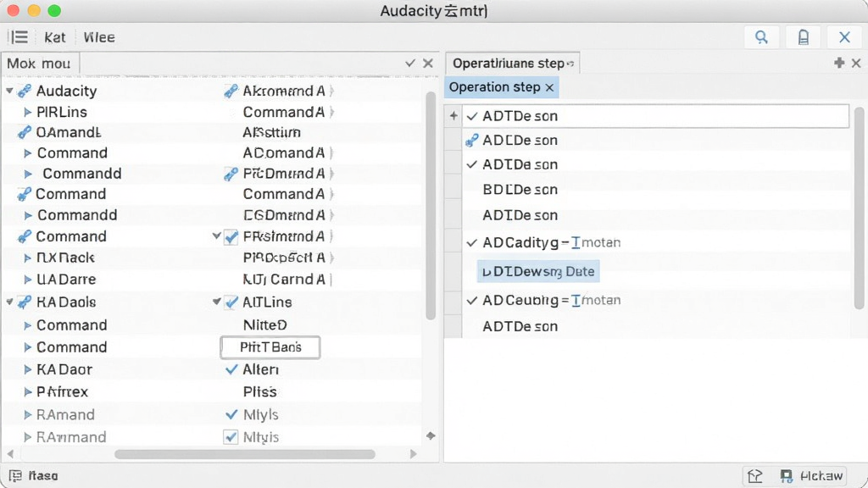Screen dimensions: 868x488
Task: Click the ltasa label in status bar
Action: point(43,476)
